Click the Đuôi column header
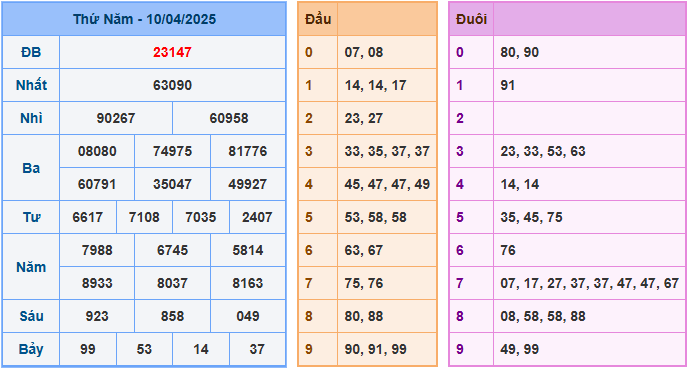The image size is (689, 369). click(471, 19)
